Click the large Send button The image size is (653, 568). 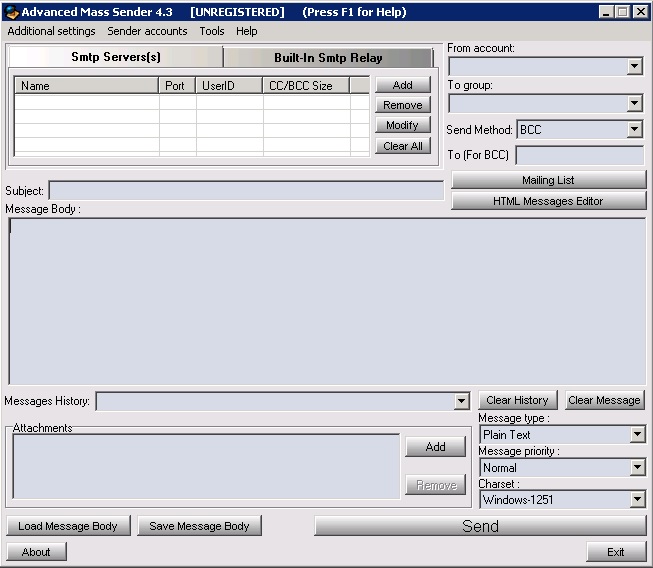(480, 526)
